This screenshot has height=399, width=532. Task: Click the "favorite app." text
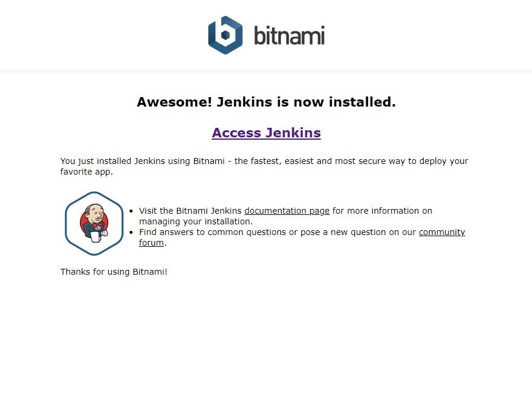pos(86,172)
